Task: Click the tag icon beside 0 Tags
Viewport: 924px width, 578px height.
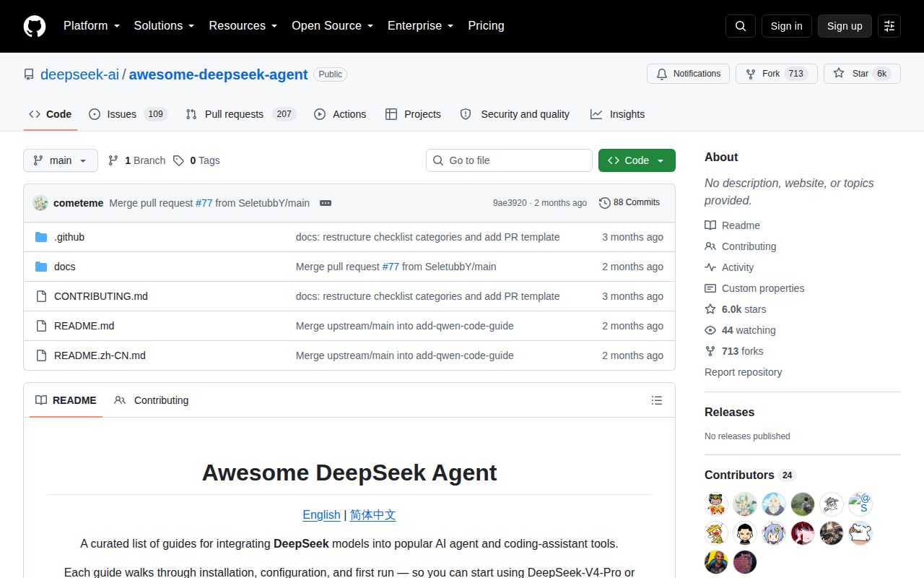Action: 178,160
